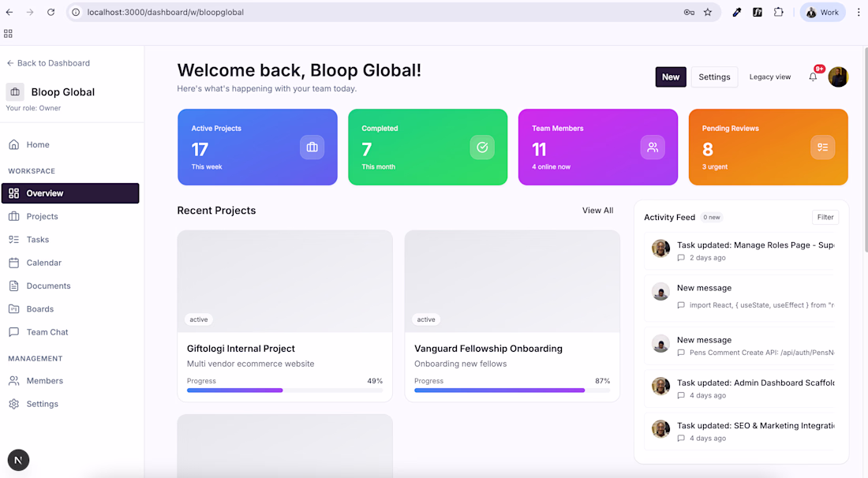Click the Settings button in header

pyautogui.click(x=714, y=77)
